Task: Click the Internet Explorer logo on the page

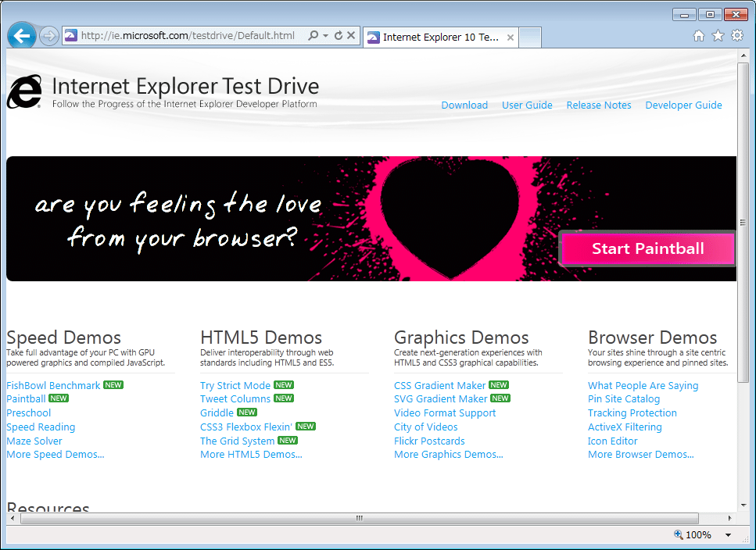Action: [x=23, y=90]
